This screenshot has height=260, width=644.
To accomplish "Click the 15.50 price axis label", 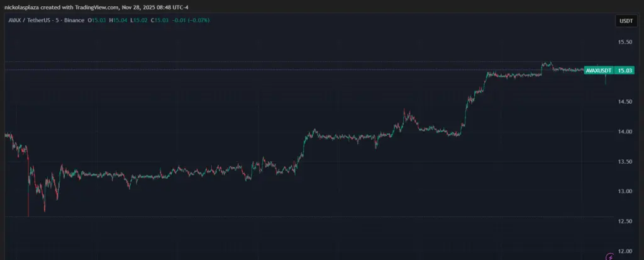I will 625,42.
